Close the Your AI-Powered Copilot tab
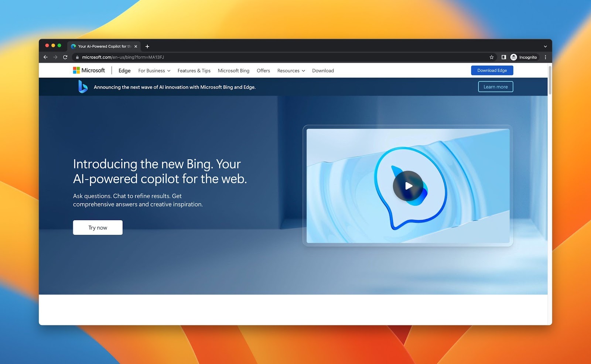The image size is (591, 364). (x=136, y=47)
